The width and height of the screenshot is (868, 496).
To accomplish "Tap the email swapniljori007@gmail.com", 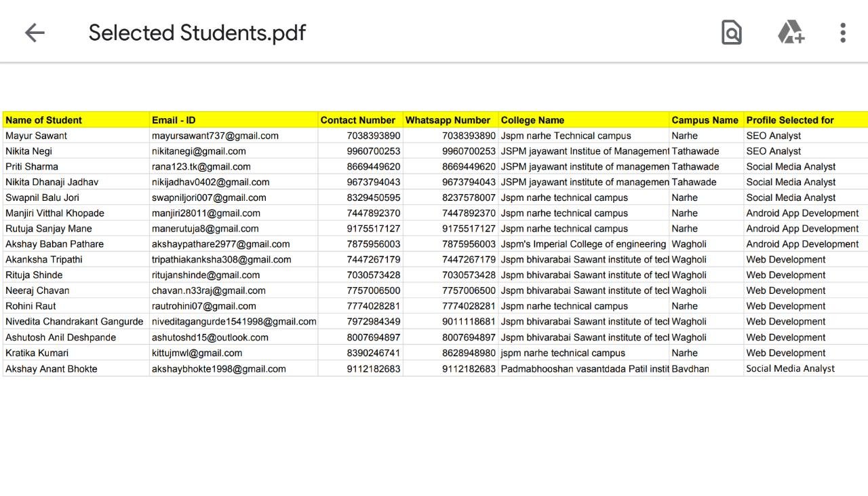I will (209, 197).
